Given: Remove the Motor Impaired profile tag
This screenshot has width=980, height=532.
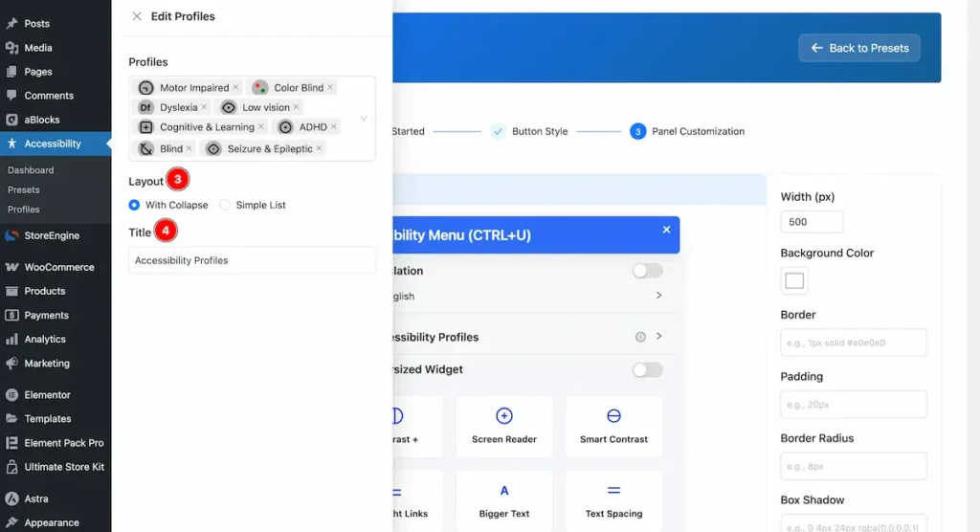Looking at the screenshot, I should (x=235, y=87).
